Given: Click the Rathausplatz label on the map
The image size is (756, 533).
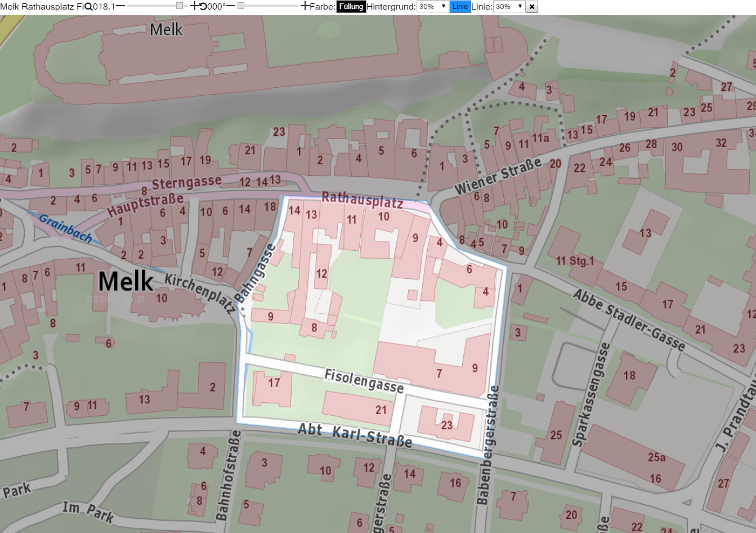Looking at the screenshot, I should pos(362,200).
